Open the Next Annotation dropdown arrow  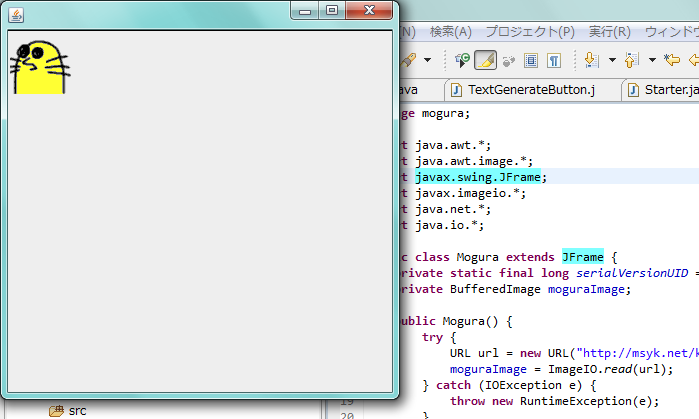click(x=611, y=61)
